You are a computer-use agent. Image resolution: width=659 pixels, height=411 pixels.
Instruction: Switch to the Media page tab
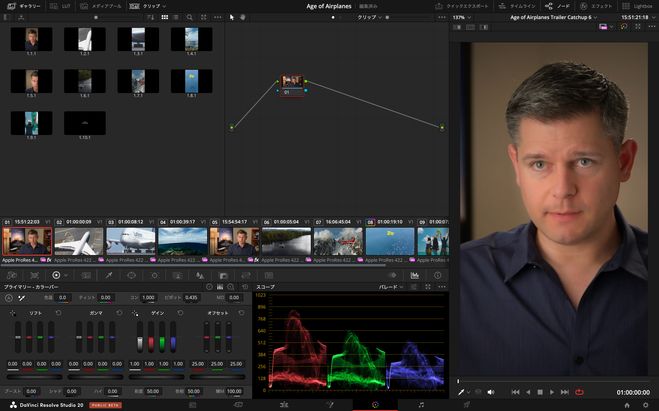point(193,405)
